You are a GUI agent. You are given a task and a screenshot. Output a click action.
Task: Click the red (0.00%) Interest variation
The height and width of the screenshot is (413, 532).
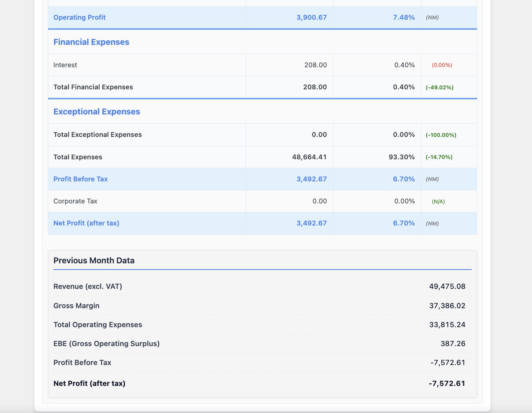tap(442, 65)
